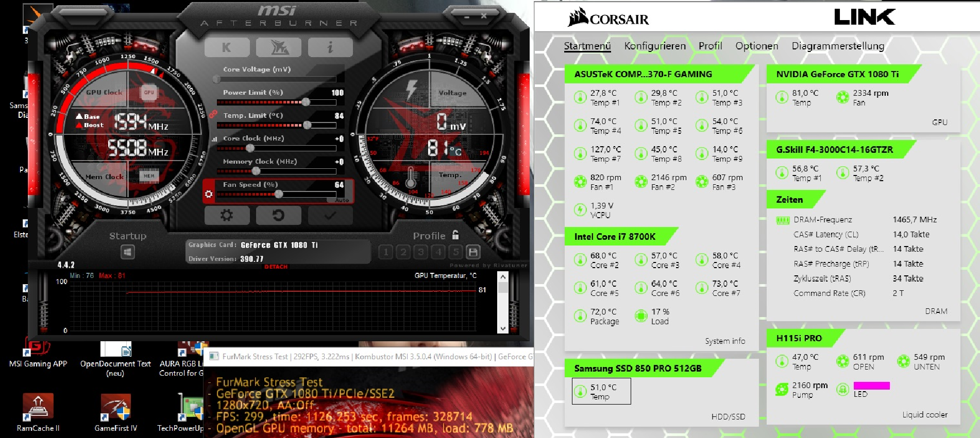Adjust the Core Voltage slider handle
Screen dimensions: 980x438
click(x=216, y=79)
